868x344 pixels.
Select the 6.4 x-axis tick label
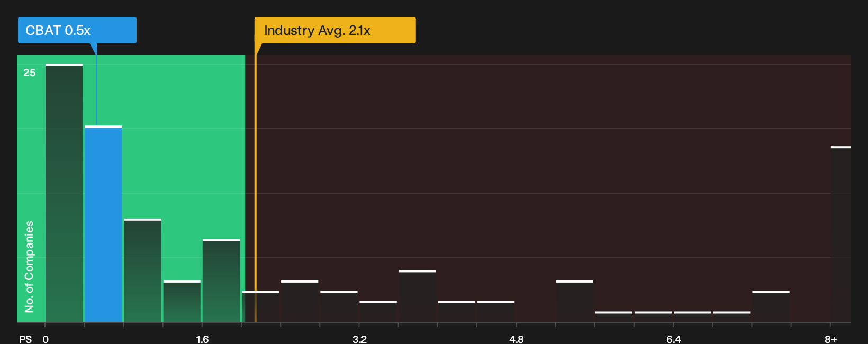[673, 339]
